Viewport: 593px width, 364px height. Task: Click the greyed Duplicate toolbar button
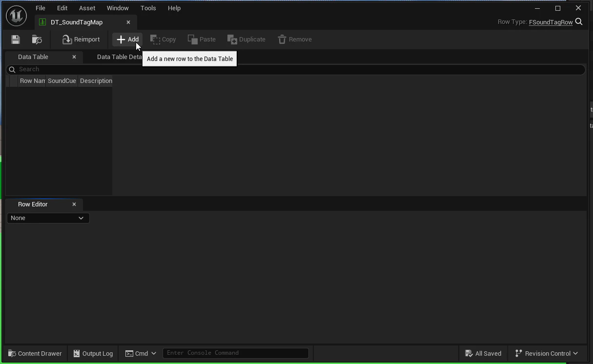(246, 40)
